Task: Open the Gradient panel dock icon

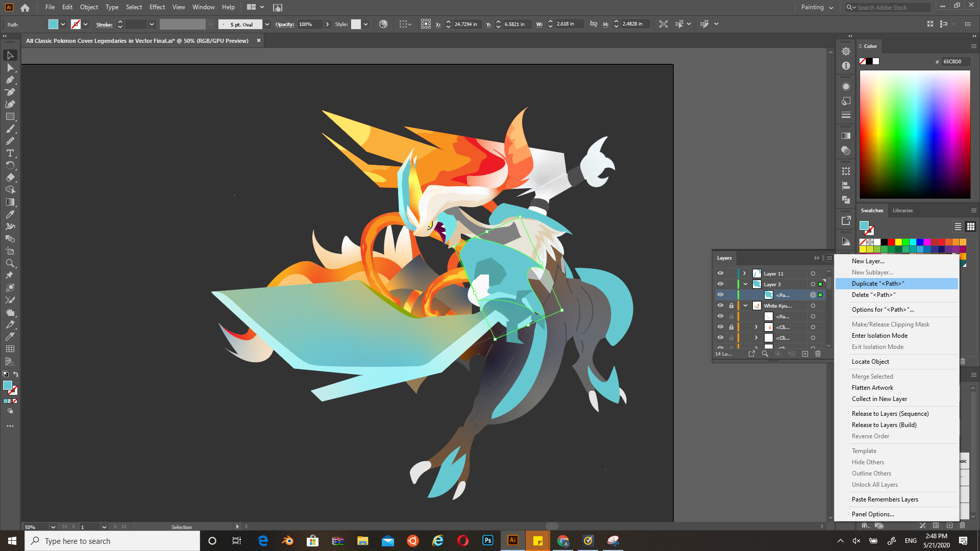Action: (x=846, y=136)
